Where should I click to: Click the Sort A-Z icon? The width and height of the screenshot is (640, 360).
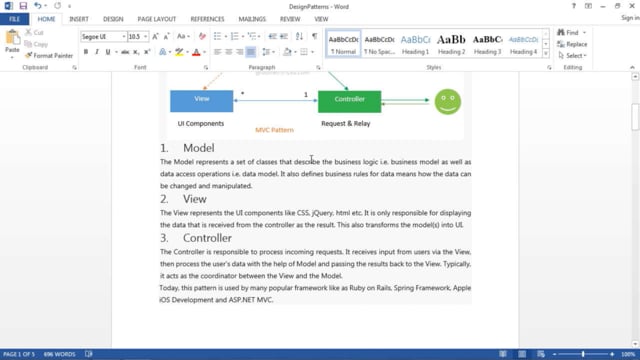[x=299, y=37]
